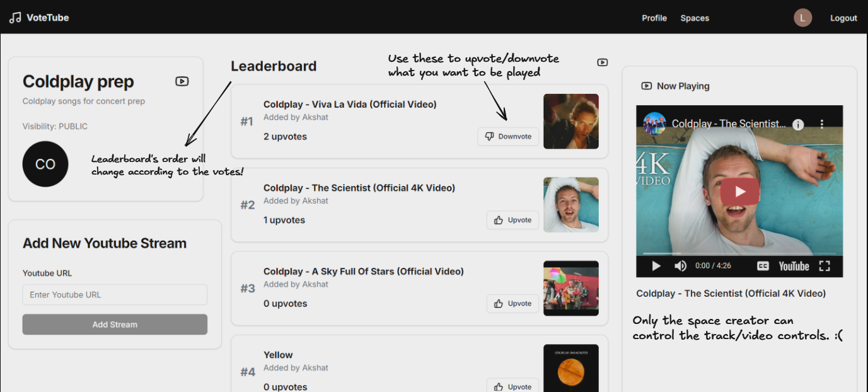Click the '#2' rank number
Image resolution: width=868 pixels, height=392 pixels.
coord(248,205)
